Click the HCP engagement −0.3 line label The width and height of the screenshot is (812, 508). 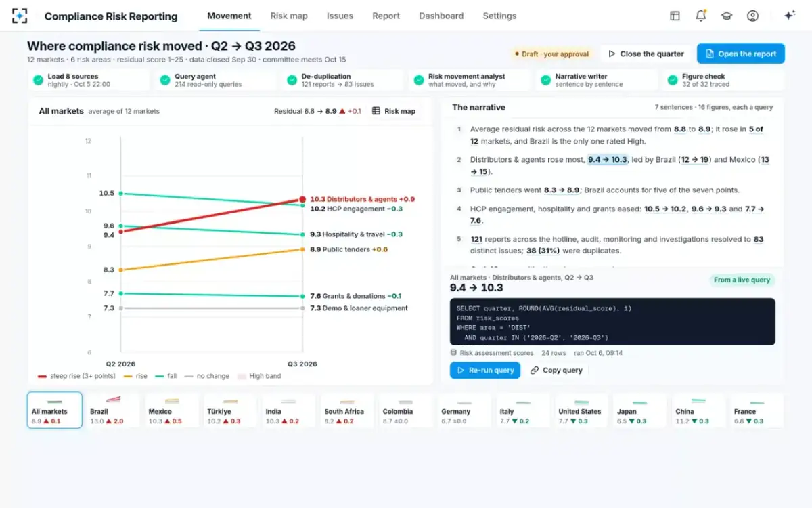pos(357,209)
